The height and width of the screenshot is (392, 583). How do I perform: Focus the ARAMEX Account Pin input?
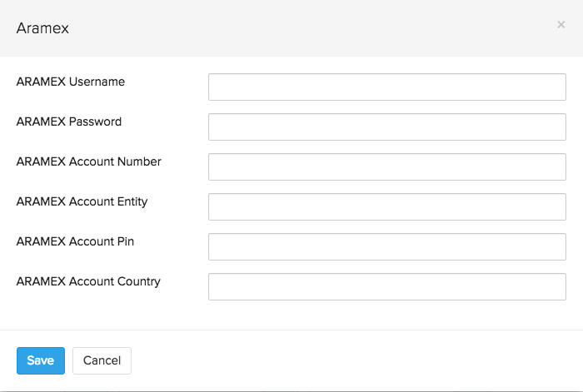[x=386, y=246]
